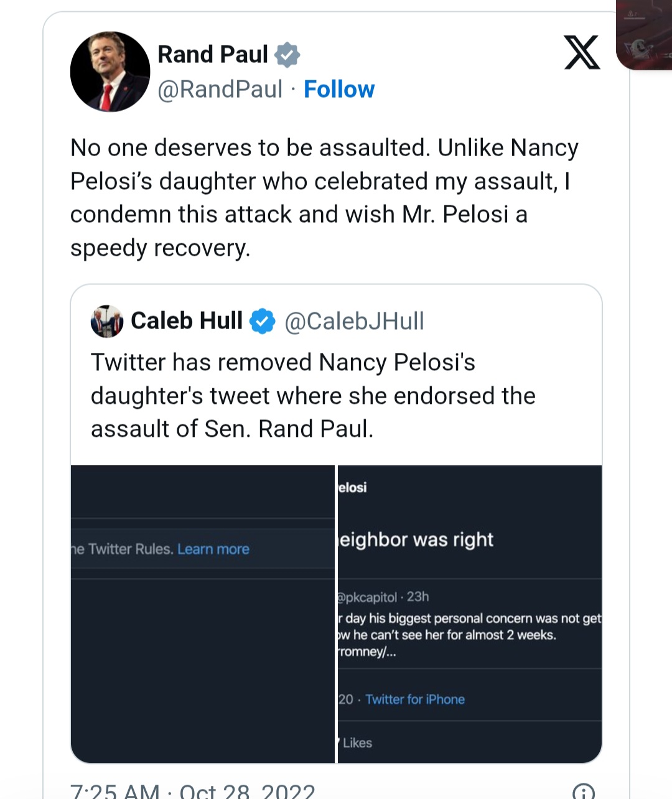
Task: Click the X logo icon
Action: [x=582, y=52]
